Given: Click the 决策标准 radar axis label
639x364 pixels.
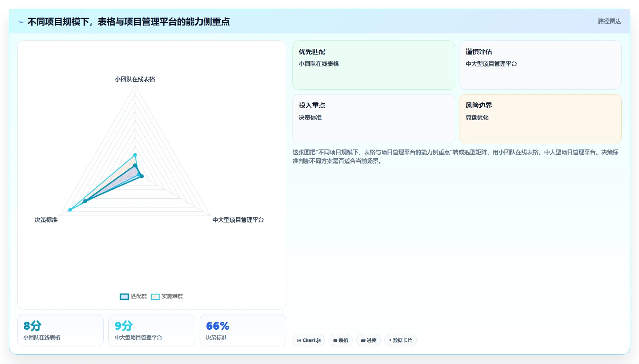Looking at the screenshot, I should click(x=46, y=220).
